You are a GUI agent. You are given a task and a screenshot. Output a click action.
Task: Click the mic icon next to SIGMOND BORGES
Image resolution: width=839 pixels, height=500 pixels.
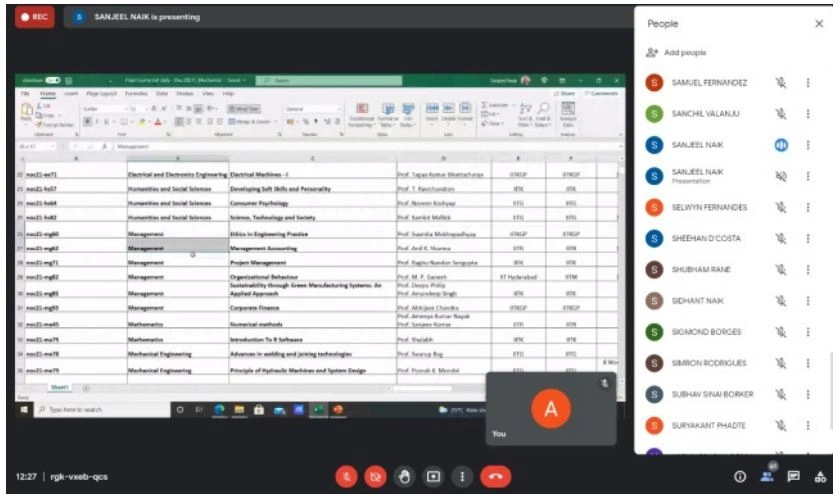coord(781,332)
